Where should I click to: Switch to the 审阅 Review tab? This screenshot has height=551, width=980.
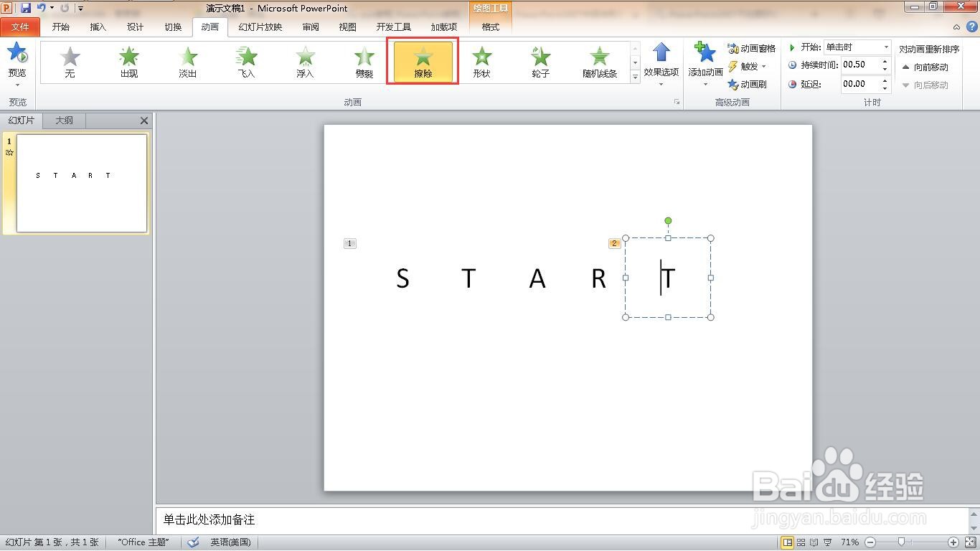311,27
